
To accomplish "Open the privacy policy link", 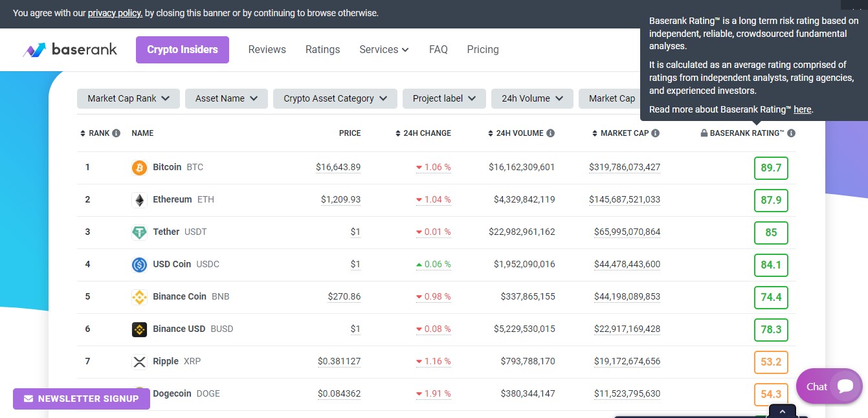I will (115, 13).
